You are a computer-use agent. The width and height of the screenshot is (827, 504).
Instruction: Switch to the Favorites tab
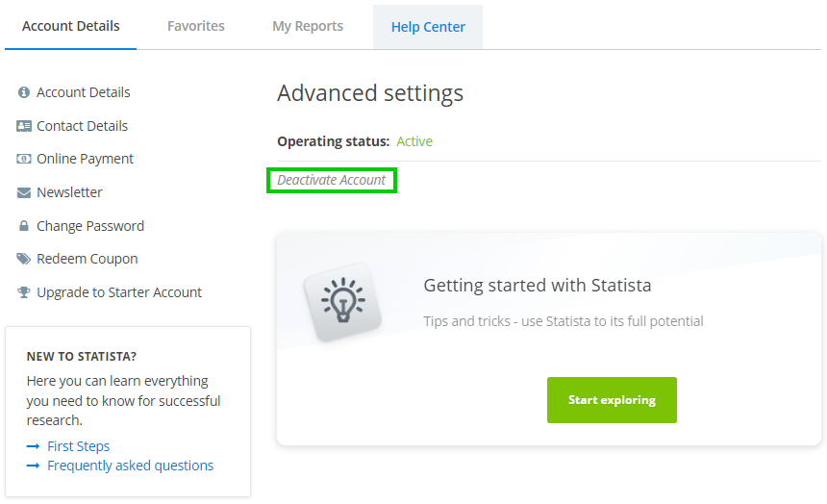pos(196,26)
